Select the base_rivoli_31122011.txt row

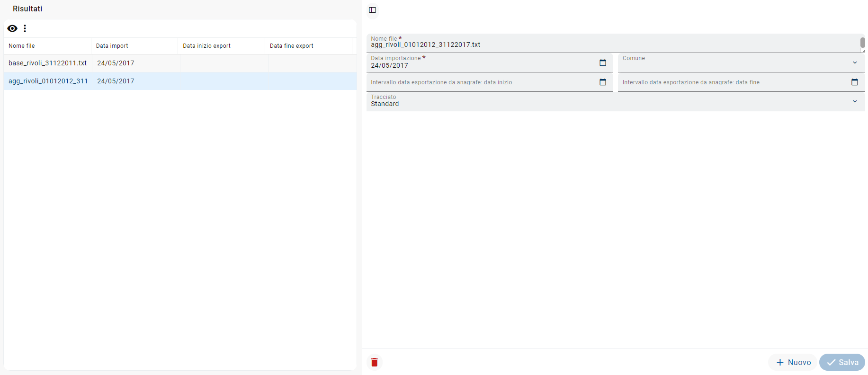pyautogui.click(x=180, y=63)
